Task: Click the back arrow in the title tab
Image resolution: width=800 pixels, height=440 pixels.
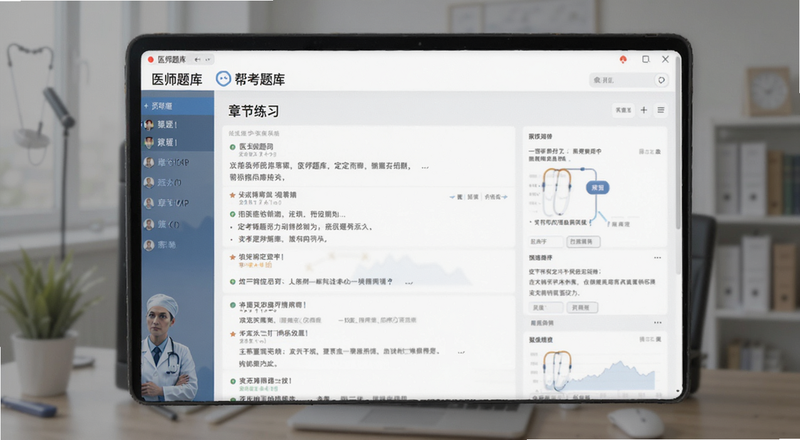Action: click(x=197, y=60)
